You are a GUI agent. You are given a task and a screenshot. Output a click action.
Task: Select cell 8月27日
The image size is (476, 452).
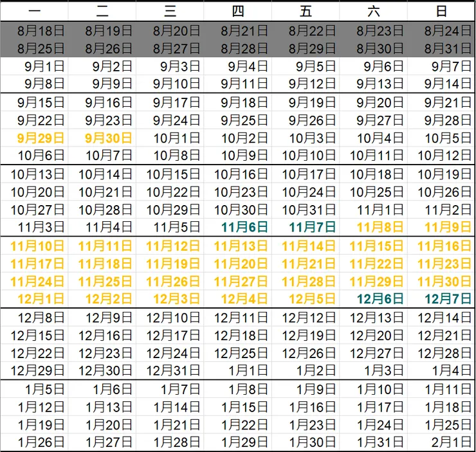[x=170, y=48]
